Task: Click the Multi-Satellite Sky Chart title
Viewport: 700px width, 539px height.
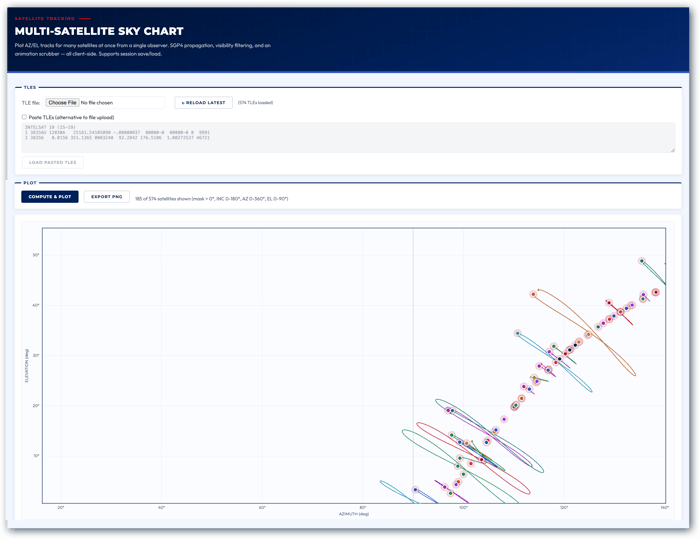Action: (99, 31)
